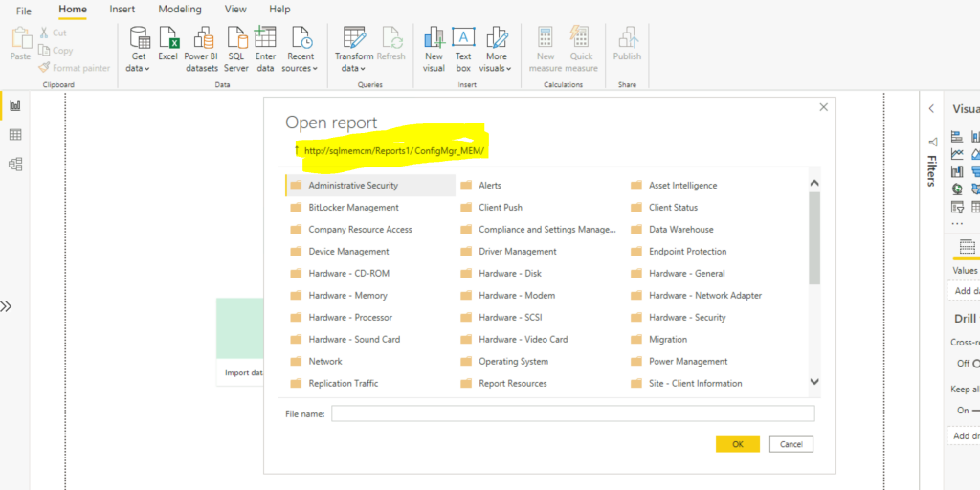
Task: Open the Modeling ribbon tab
Action: (x=180, y=10)
